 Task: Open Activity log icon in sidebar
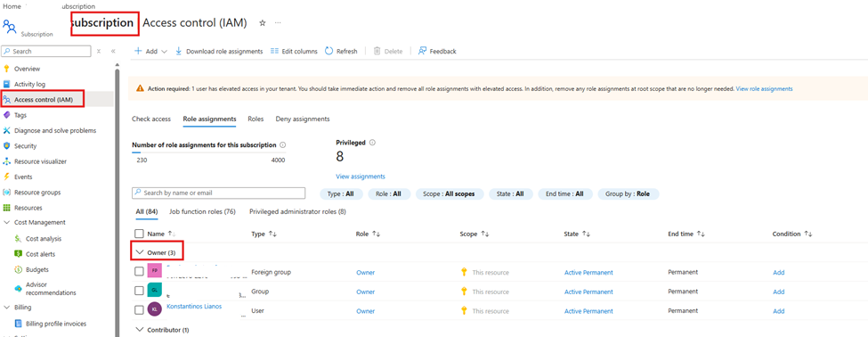click(x=6, y=84)
